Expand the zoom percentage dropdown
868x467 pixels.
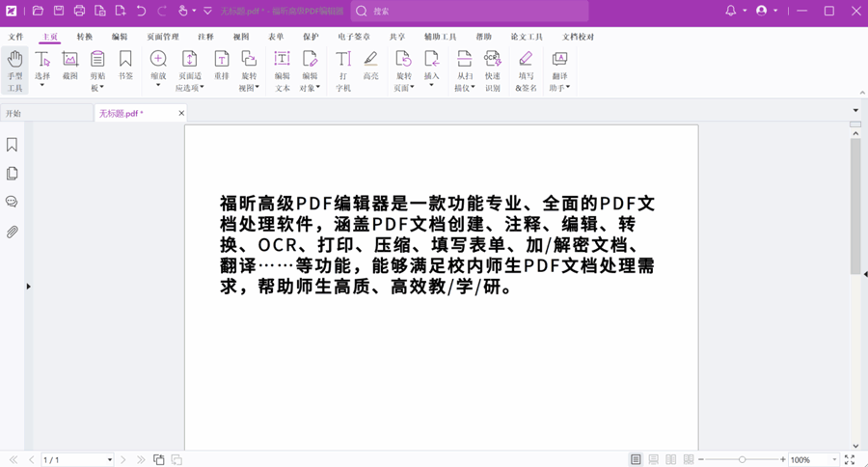[834, 460]
